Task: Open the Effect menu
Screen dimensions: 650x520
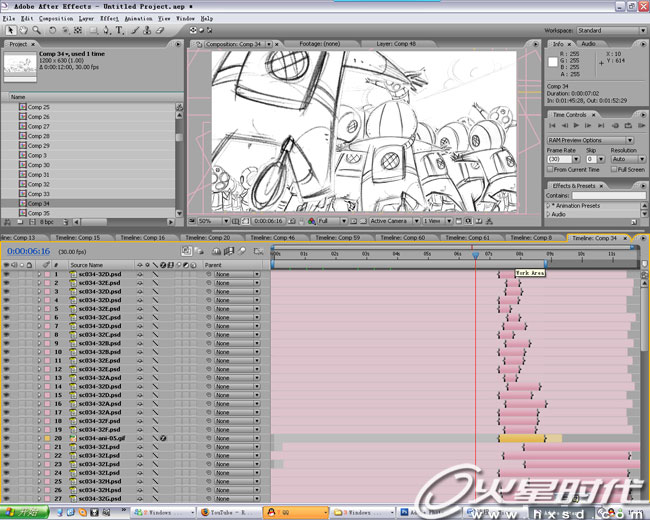Action: coord(109,19)
